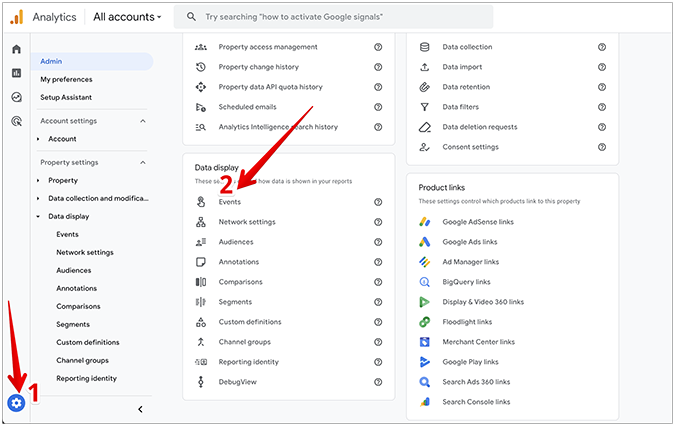Open Search Ads 360 links

(x=476, y=382)
